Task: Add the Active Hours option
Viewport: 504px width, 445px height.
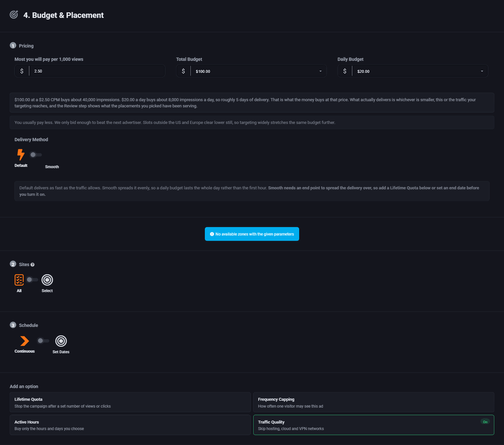Action: point(130,425)
